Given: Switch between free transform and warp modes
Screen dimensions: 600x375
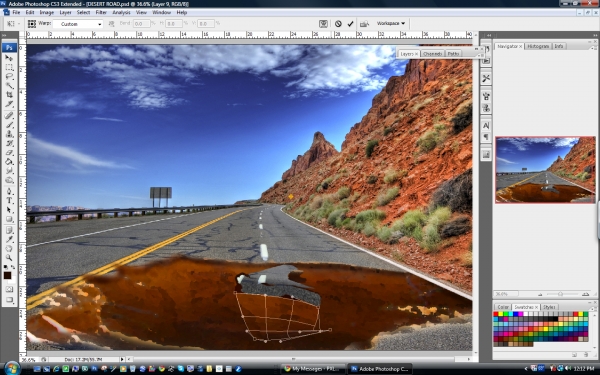Looking at the screenshot, I should tap(323, 24).
